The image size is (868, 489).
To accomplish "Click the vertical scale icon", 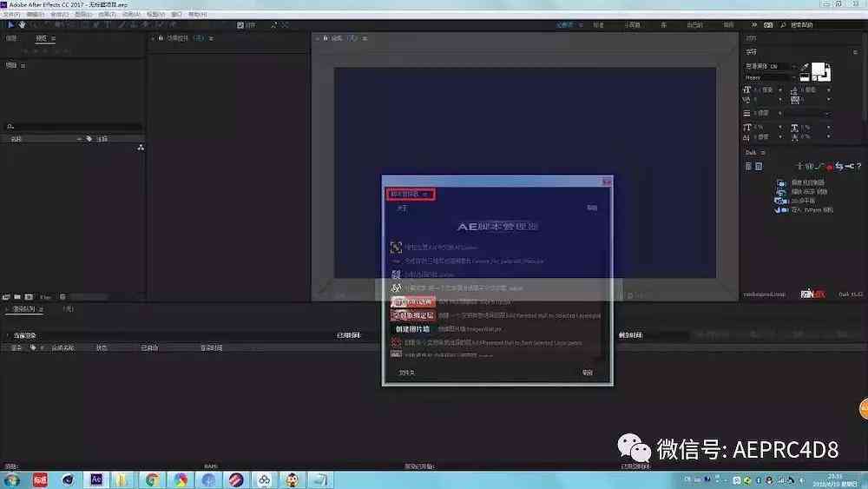I will pos(746,128).
